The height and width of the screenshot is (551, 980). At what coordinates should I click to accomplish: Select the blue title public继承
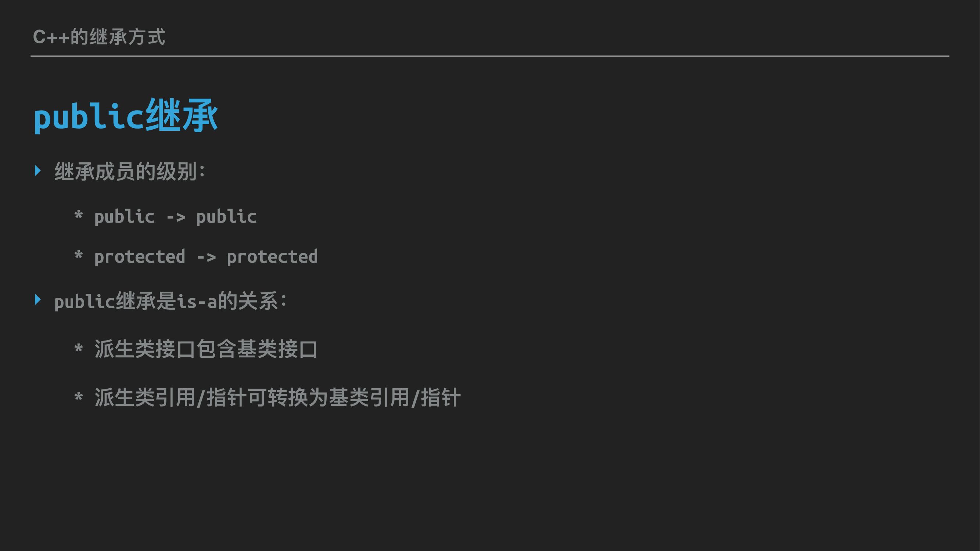point(126,116)
